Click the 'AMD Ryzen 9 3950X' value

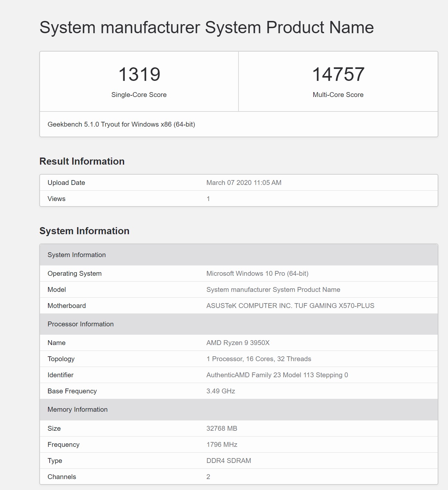coord(238,343)
